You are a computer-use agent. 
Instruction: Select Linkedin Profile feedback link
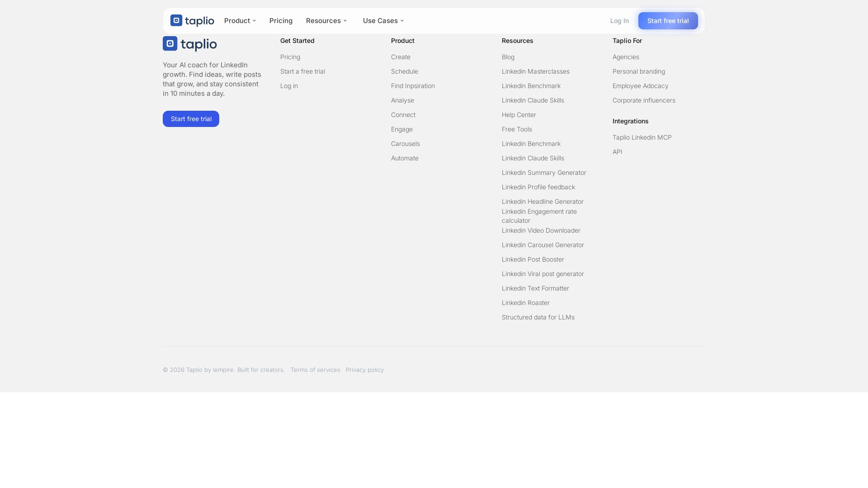tap(538, 187)
